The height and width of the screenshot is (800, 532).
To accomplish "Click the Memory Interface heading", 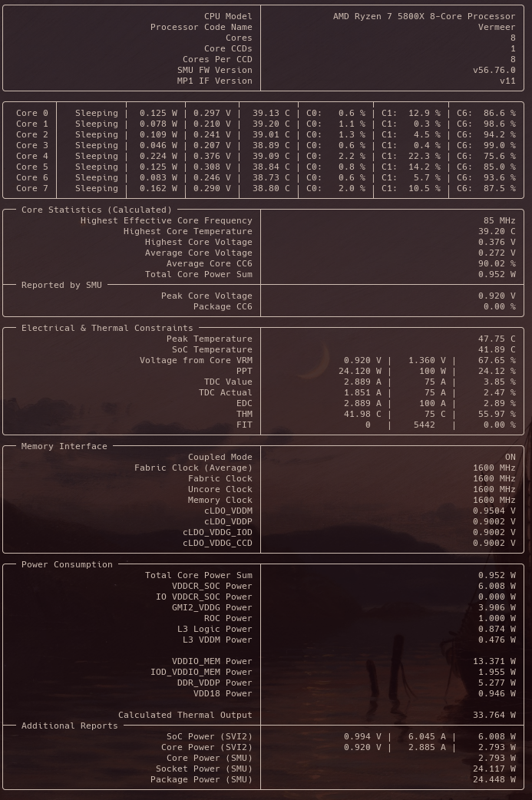I will 64,446.
